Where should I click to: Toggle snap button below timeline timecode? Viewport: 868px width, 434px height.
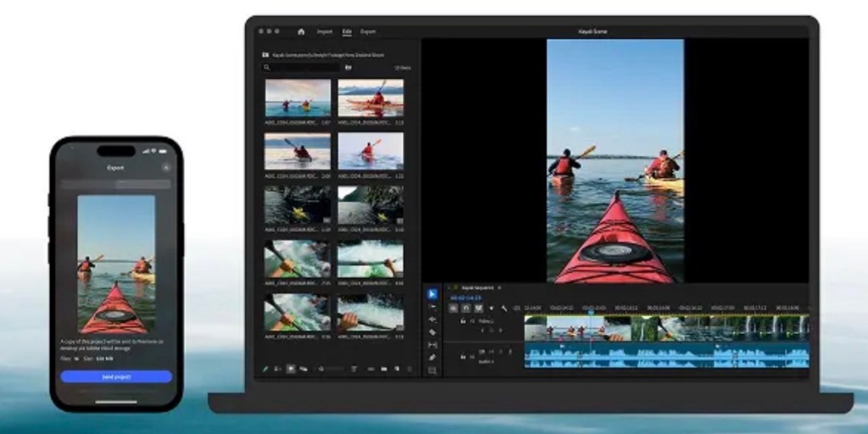(453, 308)
